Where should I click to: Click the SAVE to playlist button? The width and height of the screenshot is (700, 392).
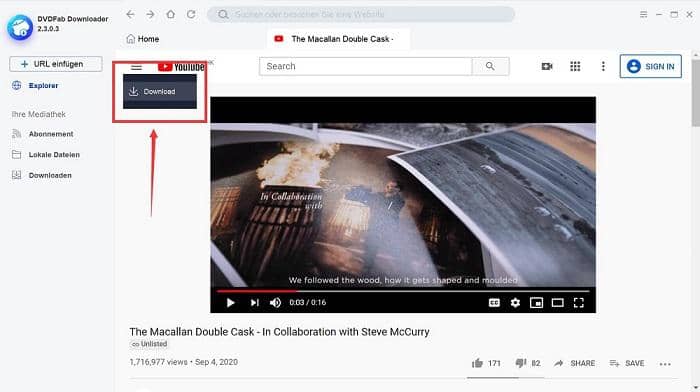(x=627, y=363)
